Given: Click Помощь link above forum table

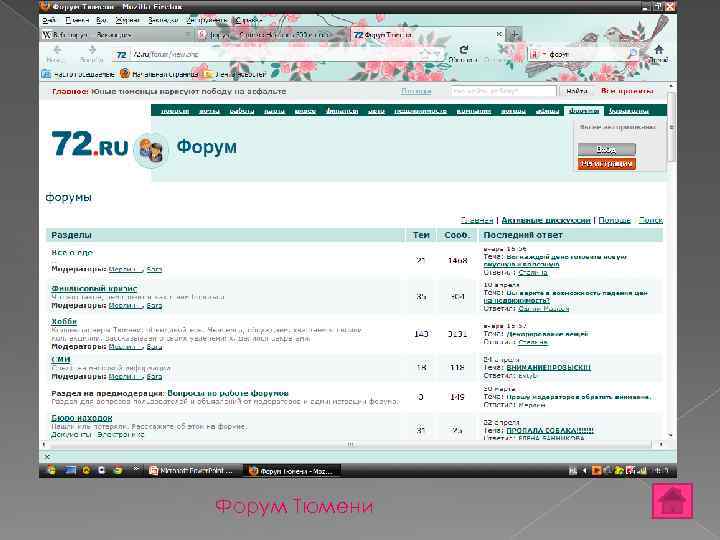Looking at the screenshot, I should 614,220.
